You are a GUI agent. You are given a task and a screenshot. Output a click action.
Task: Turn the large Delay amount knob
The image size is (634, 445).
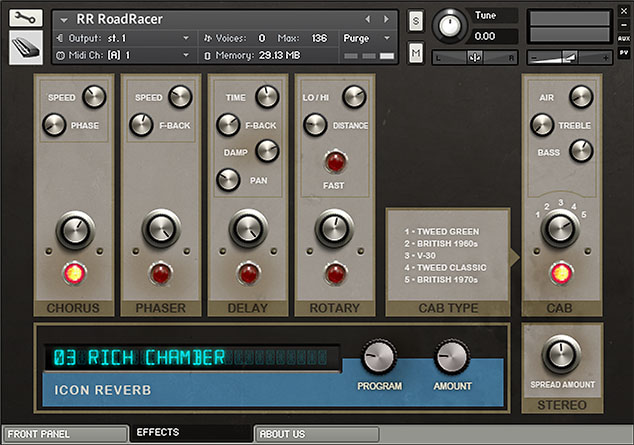click(248, 229)
